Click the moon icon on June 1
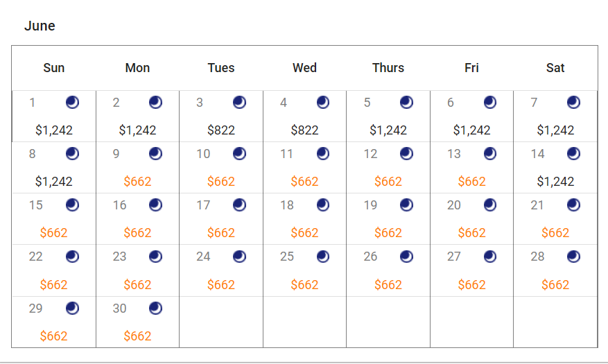This screenshot has width=608, height=364. (x=72, y=103)
